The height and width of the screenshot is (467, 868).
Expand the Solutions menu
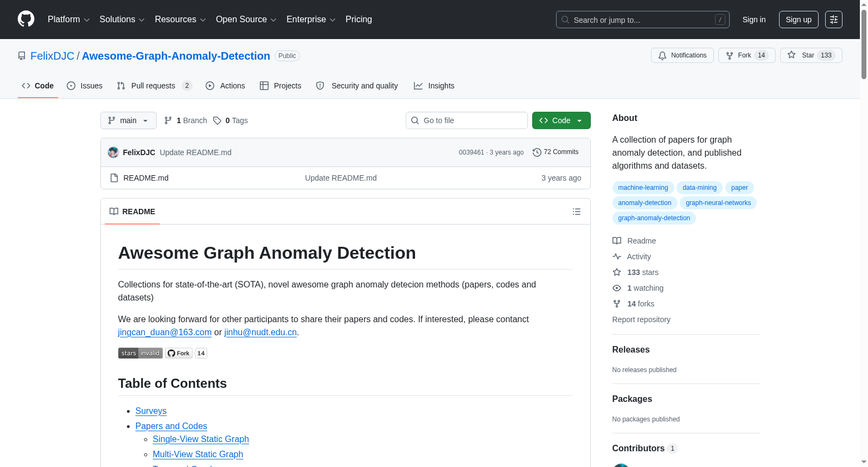[122, 20]
